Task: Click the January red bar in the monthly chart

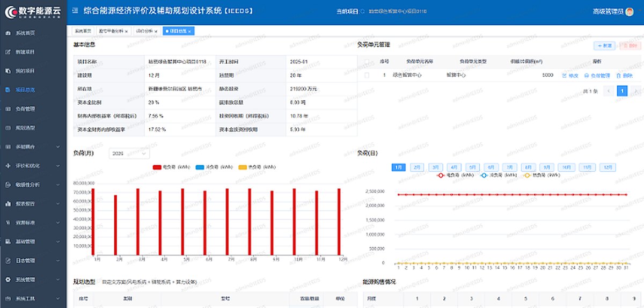Action: (x=93, y=222)
